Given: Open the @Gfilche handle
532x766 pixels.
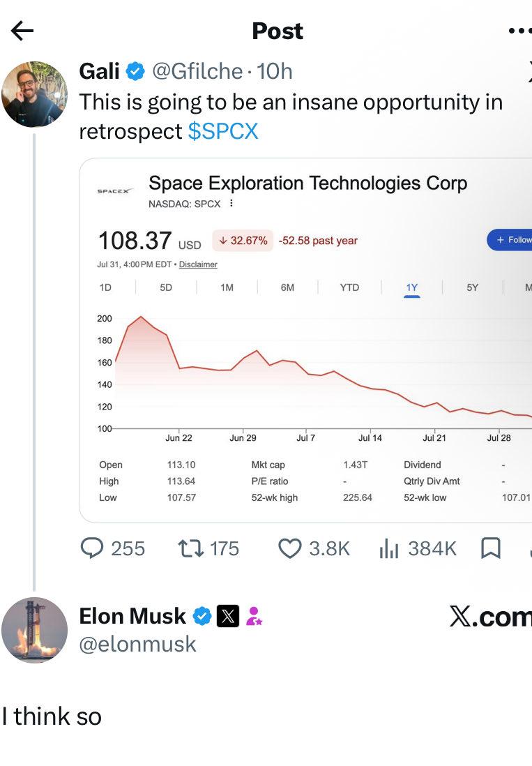Looking at the screenshot, I should point(197,71).
